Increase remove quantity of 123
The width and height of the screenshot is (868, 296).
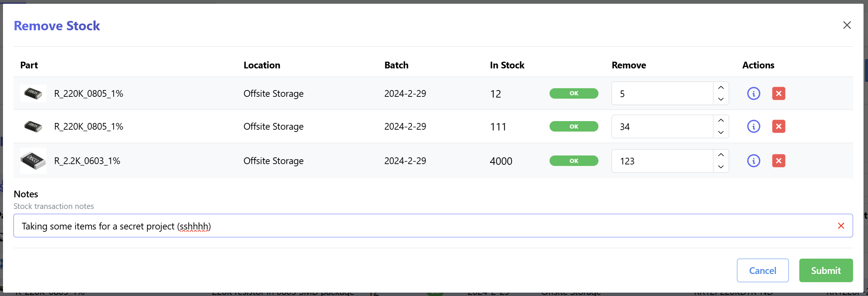click(721, 155)
